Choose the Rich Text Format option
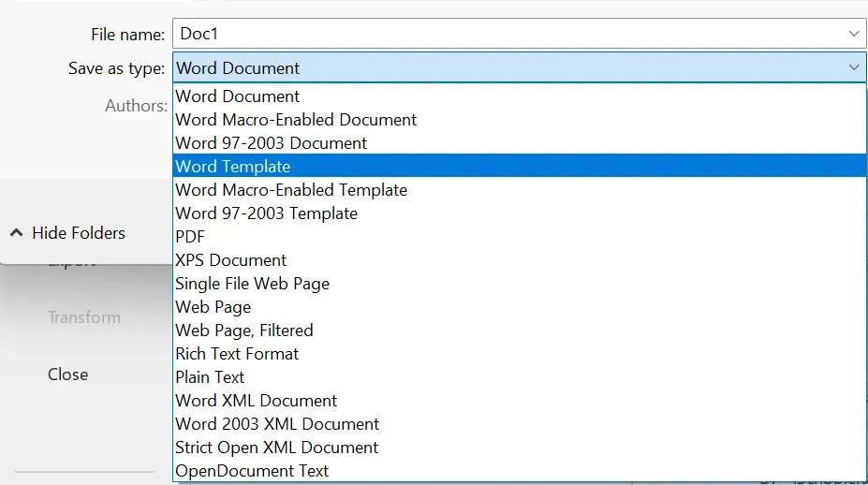This screenshot has width=868, height=485. click(520, 353)
